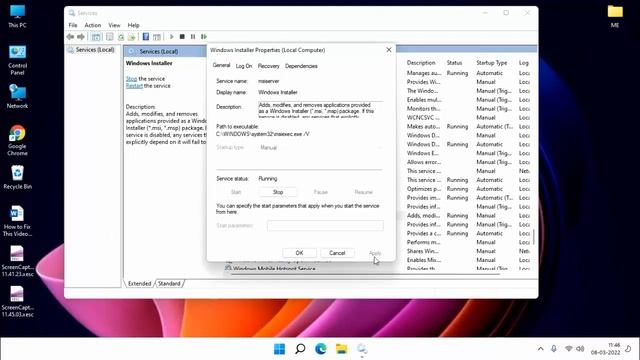
Task: Select the 'Optimizes p...' service row
Action: point(468,189)
